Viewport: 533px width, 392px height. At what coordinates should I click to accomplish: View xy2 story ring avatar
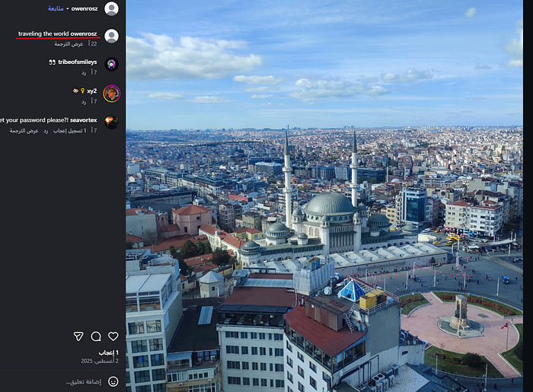coord(111,94)
